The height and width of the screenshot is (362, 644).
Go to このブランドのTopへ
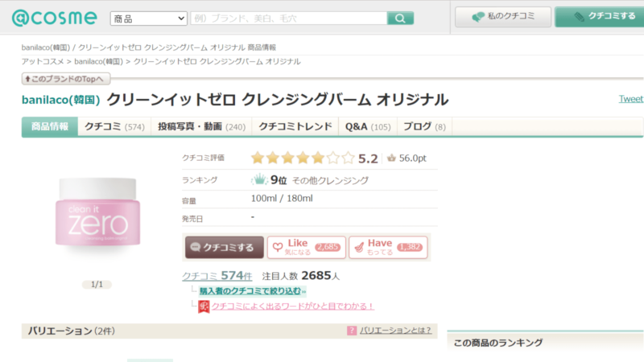tap(66, 79)
